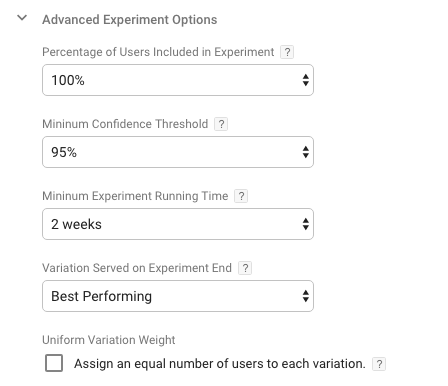This screenshot has width=448, height=386.
Task: Open help for Percentage of Users Included
Action: pos(287,52)
